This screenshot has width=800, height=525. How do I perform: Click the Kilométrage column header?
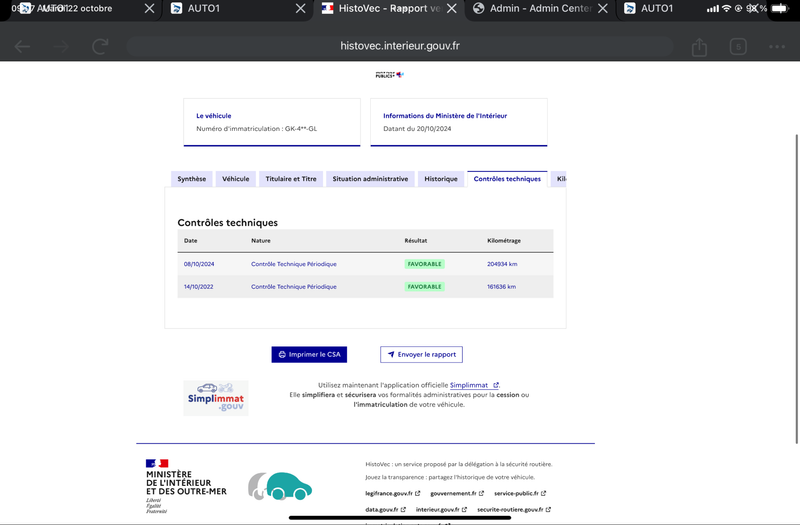click(504, 241)
